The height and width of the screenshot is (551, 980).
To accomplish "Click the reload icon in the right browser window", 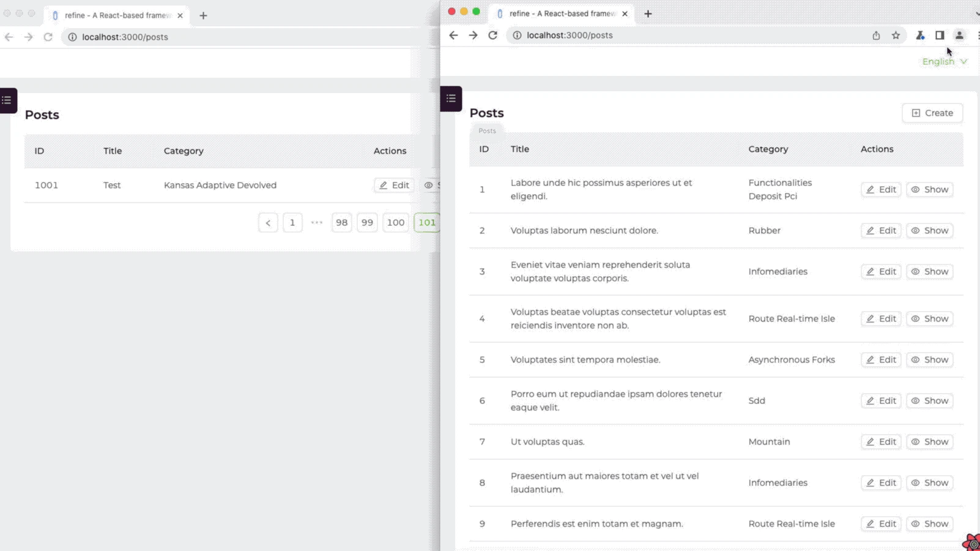I will [493, 35].
